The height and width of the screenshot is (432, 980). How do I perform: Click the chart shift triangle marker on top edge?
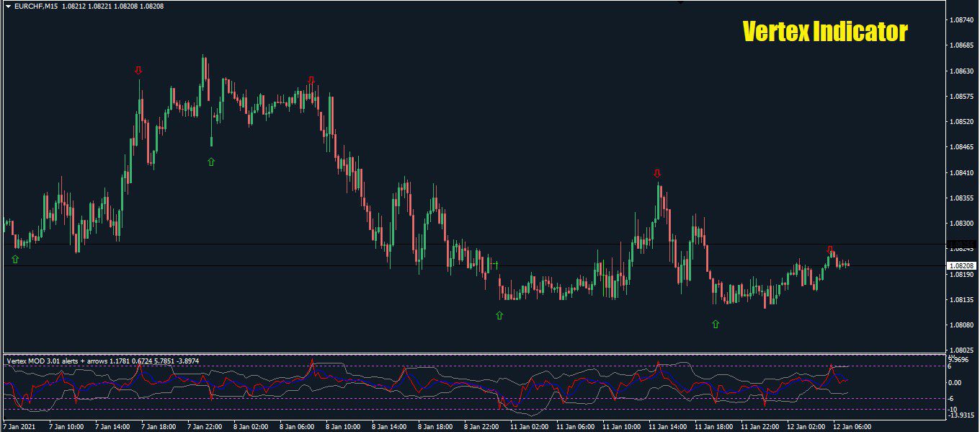[x=680, y=2]
